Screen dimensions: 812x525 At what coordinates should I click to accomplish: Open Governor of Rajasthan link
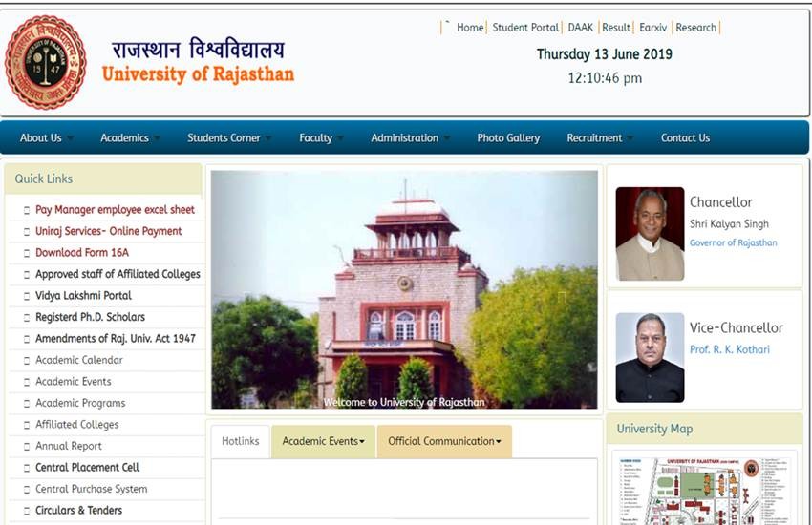[733, 243]
